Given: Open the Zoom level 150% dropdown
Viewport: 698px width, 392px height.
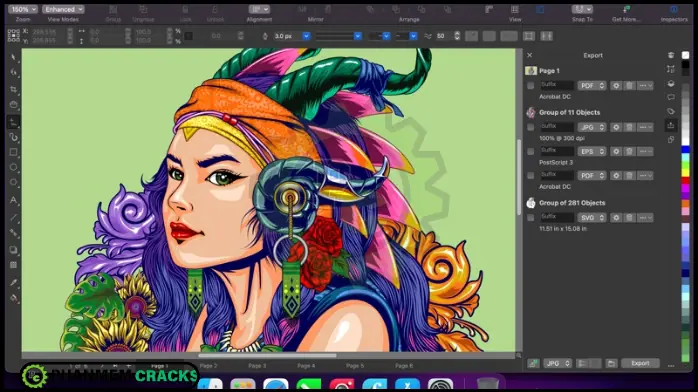Looking at the screenshot, I should tap(22, 9).
